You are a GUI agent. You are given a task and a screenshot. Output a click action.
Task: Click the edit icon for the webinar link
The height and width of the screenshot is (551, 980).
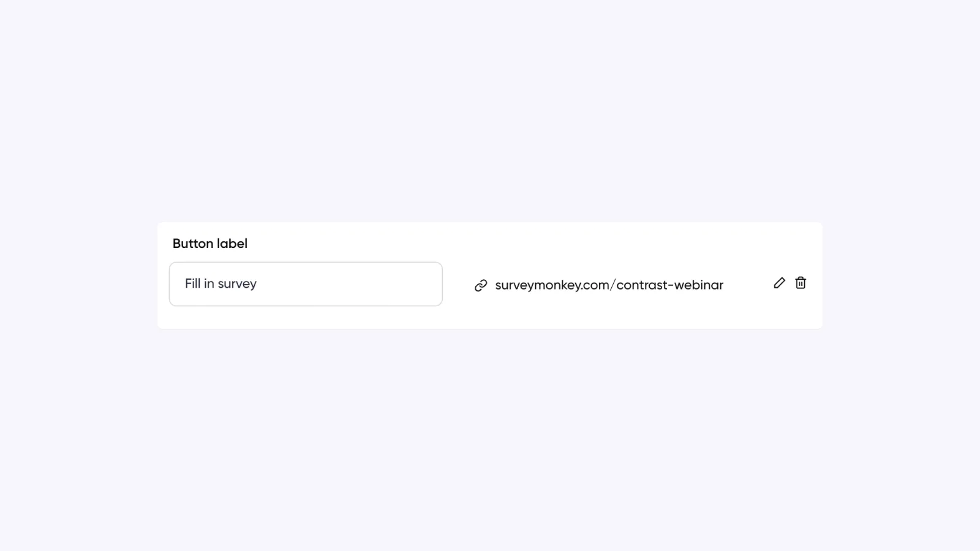tap(778, 283)
